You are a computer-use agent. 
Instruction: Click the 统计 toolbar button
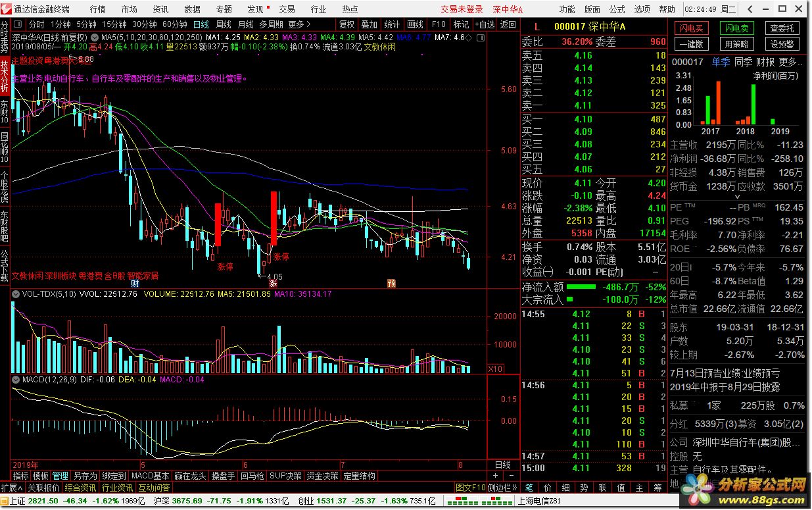pos(392,24)
